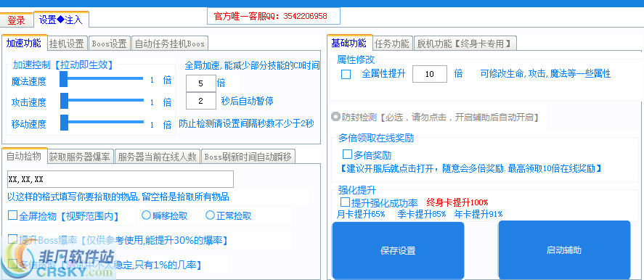Open the 脱机功能【终身卡专用】 tab
Image resolution: width=644 pixels, height=280 pixels.
pos(465,44)
